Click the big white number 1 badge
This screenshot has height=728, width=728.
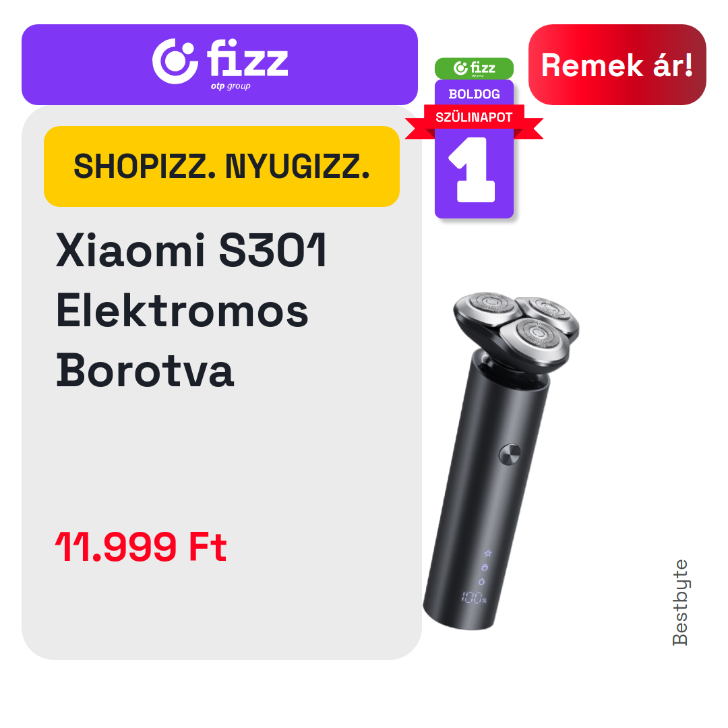point(474,170)
